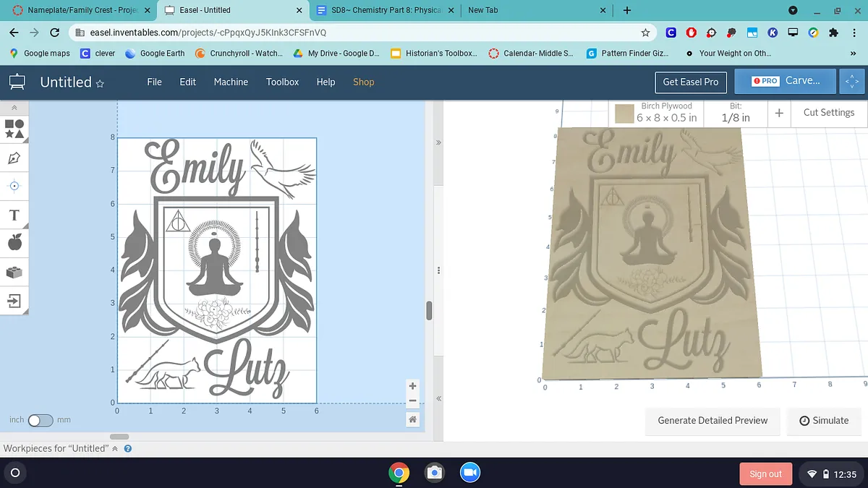This screenshot has height=488, width=868.
Task: Toggle the inch/mm unit switch
Action: tap(41, 420)
